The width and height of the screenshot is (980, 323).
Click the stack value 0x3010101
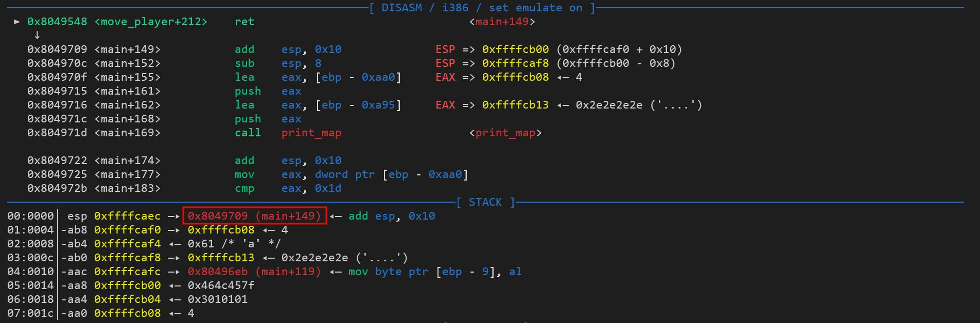click(217, 299)
